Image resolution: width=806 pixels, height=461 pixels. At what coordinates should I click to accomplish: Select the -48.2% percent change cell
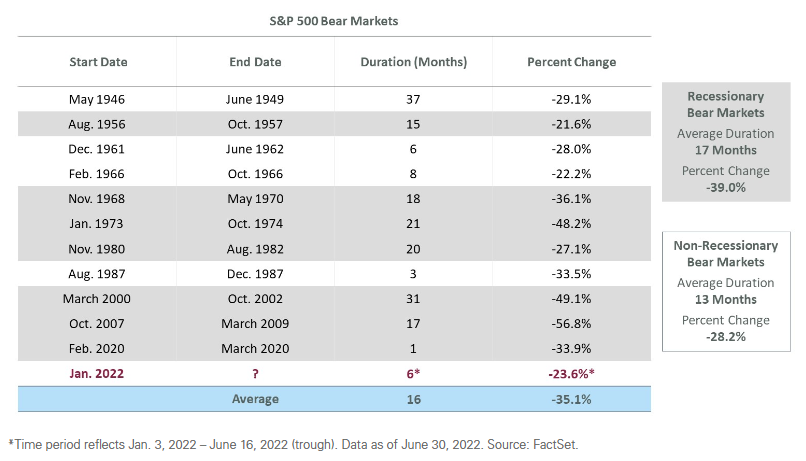(571, 224)
